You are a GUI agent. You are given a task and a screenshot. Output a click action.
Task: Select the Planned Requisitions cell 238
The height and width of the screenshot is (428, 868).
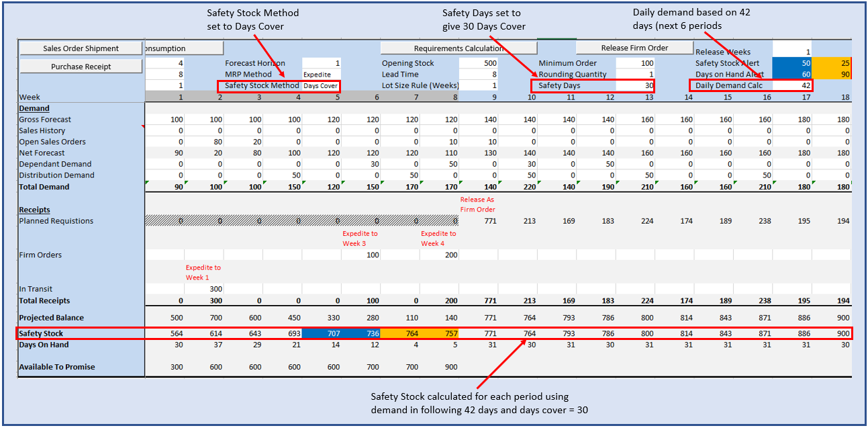tap(754, 221)
